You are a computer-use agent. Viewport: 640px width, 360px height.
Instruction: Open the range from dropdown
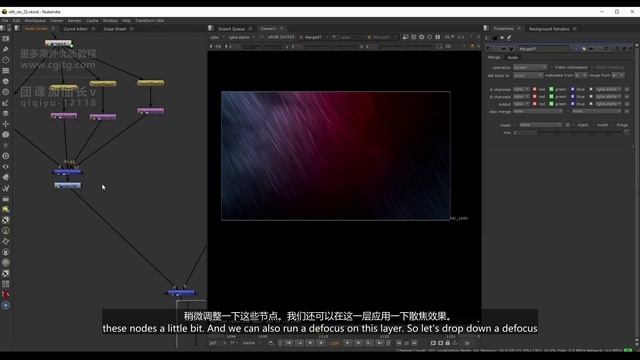[618, 76]
